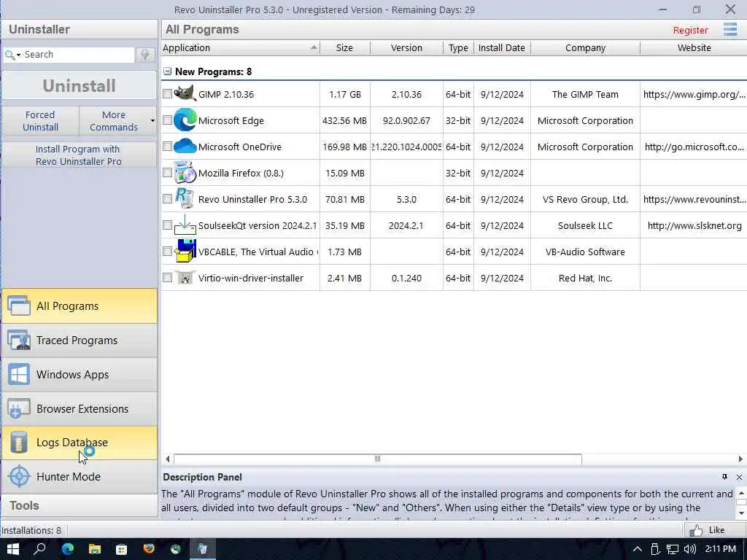Check the Virtio-win-driver-installer checkbox
Image resolution: width=747 pixels, height=560 pixels.
pyautogui.click(x=167, y=277)
